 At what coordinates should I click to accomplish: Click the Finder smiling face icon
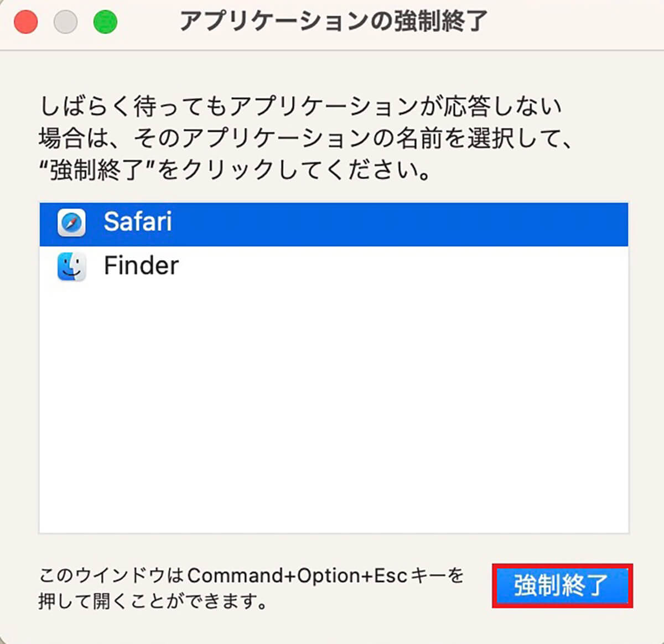tap(71, 267)
